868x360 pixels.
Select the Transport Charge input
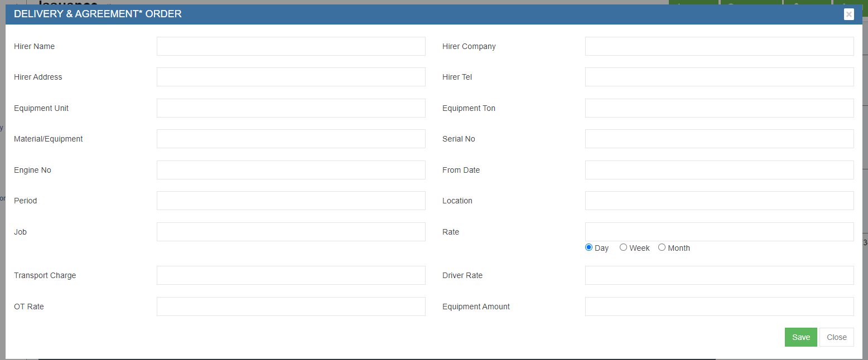291,275
